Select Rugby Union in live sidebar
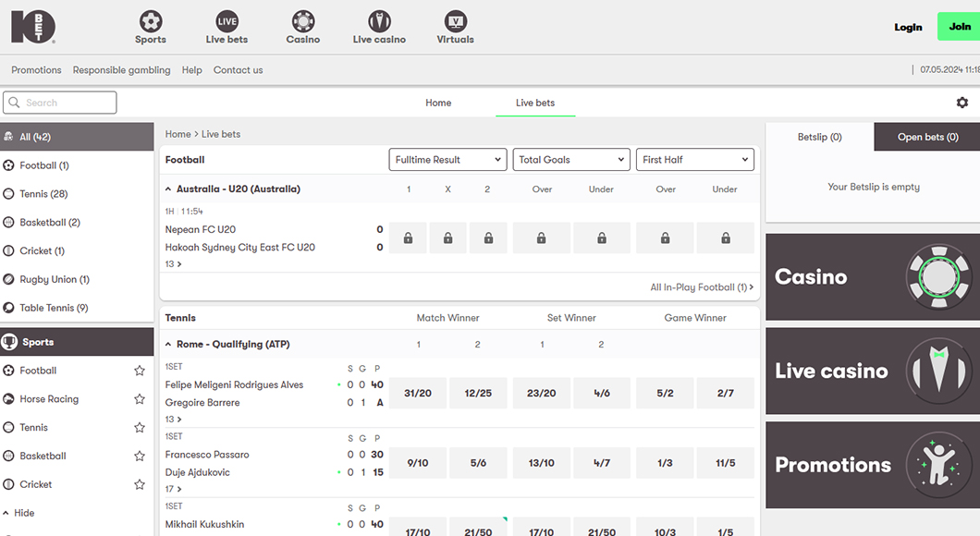 tap(55, 279)
